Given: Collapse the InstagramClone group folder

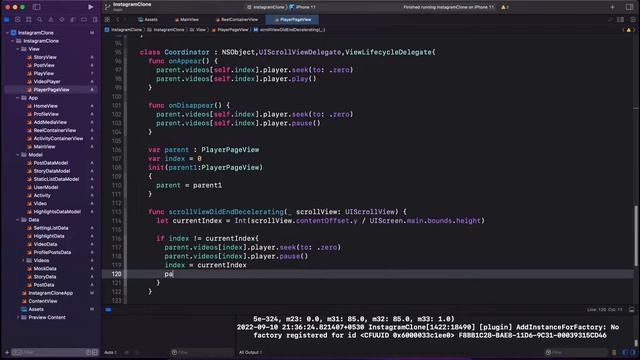Looking at the screenshot, I should coord(13,41).
